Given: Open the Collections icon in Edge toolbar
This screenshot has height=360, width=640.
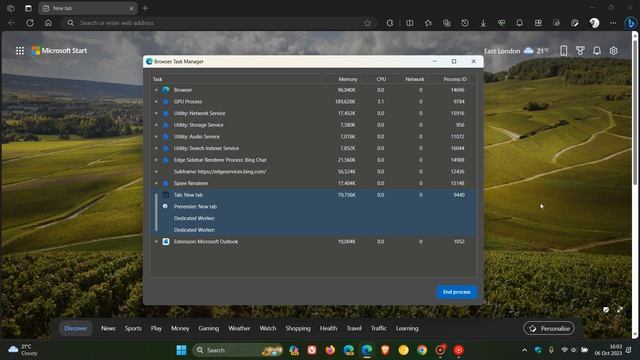Looking at the screenshot, I should (447, 23).
